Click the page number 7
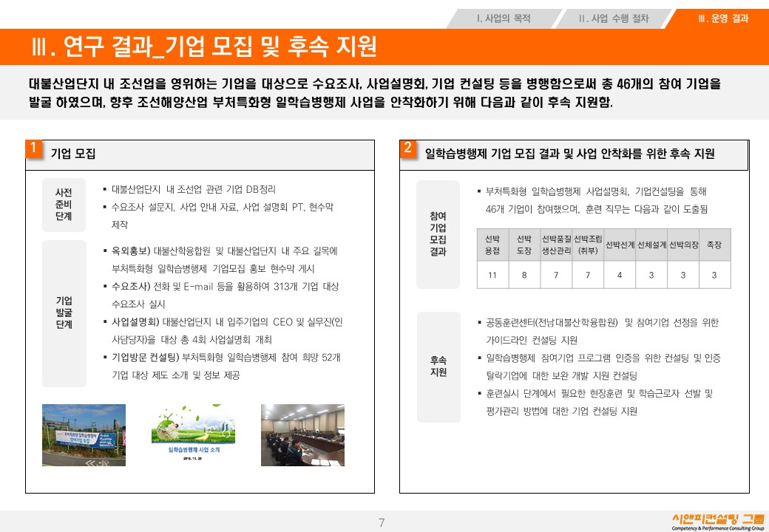Viewport: 769px width, 532px height. pyautogui.click(x=382, y=522)
